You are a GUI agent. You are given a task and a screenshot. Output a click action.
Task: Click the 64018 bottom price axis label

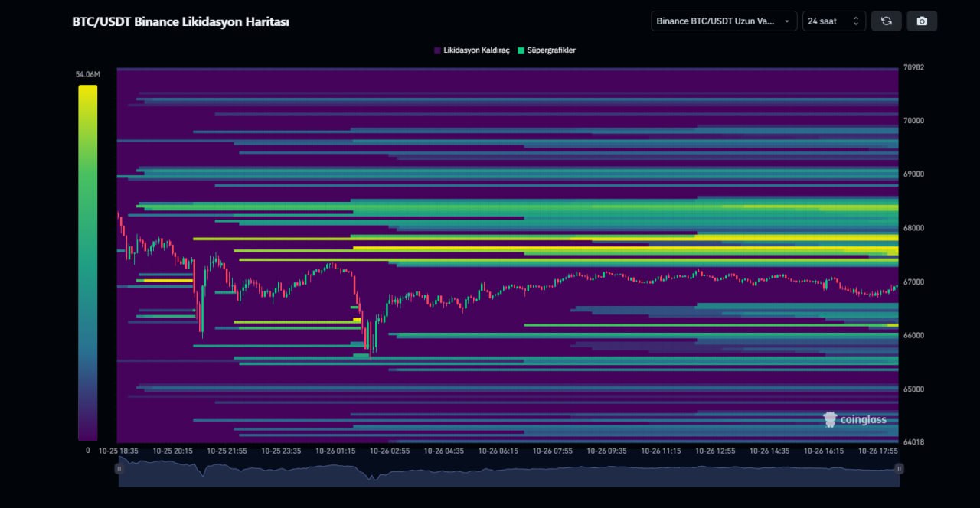click(x=913, y=442)
